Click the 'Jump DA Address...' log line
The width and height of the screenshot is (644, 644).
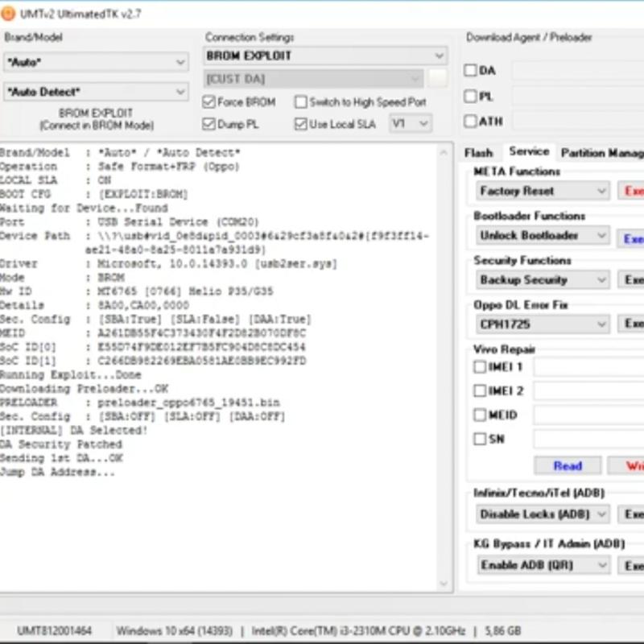57,472
